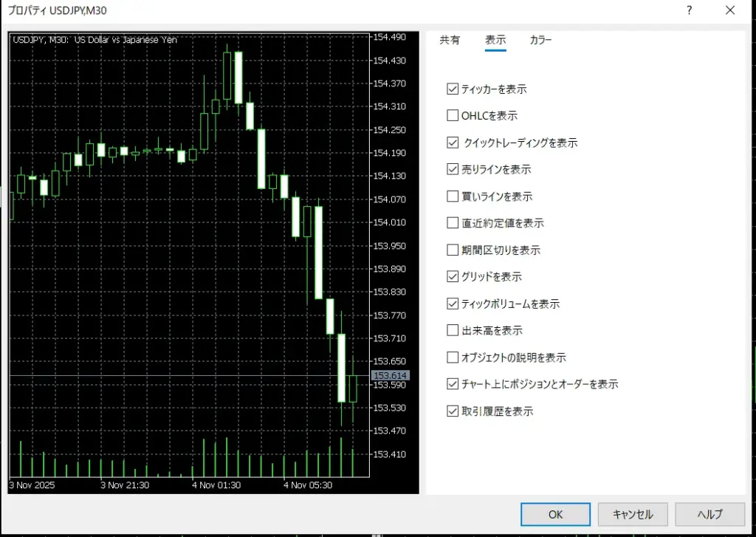Check オブジェクトの説明を表示
Image resolution: width=756 pixels, height=537 pixels.
(x=453, y=357)
